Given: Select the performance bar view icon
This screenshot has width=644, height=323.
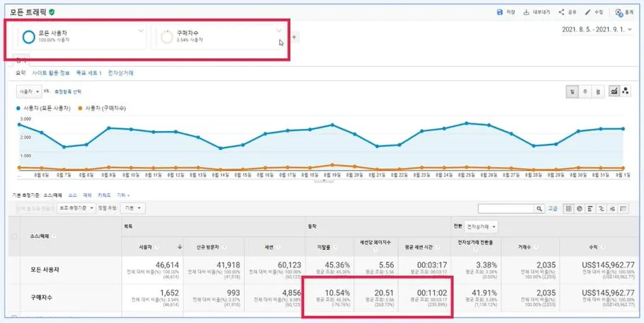Looking at the screenshot, I should tap(590, 208).
